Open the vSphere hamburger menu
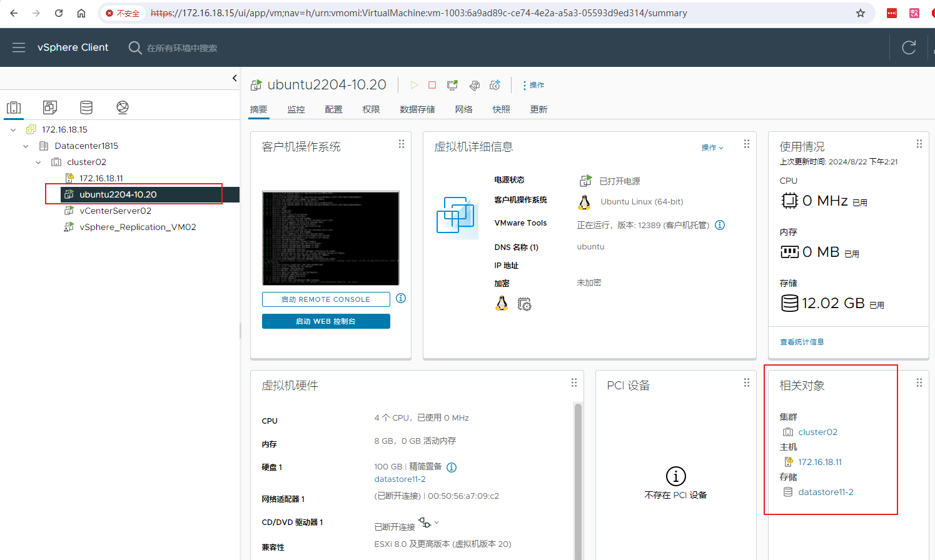The image size is (935, 560). click(x=19, y=47)
